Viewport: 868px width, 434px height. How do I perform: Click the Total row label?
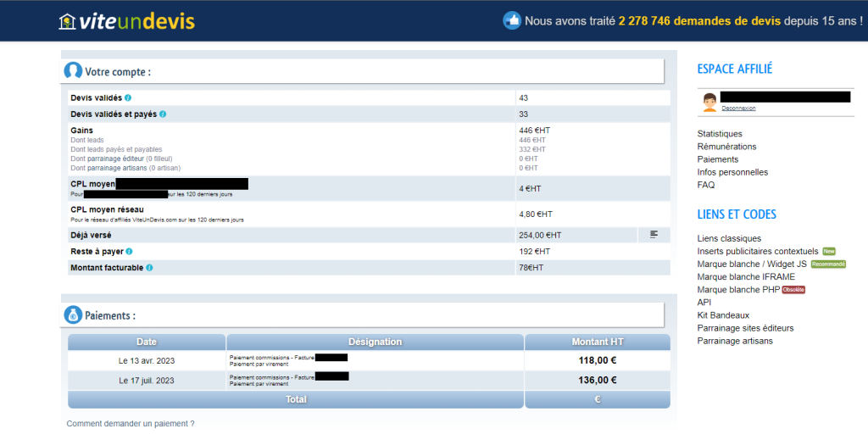(296, 399)
